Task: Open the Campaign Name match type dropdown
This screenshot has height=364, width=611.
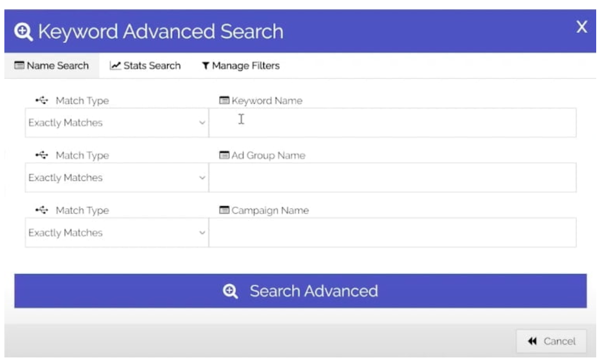Action: (116, 233)
